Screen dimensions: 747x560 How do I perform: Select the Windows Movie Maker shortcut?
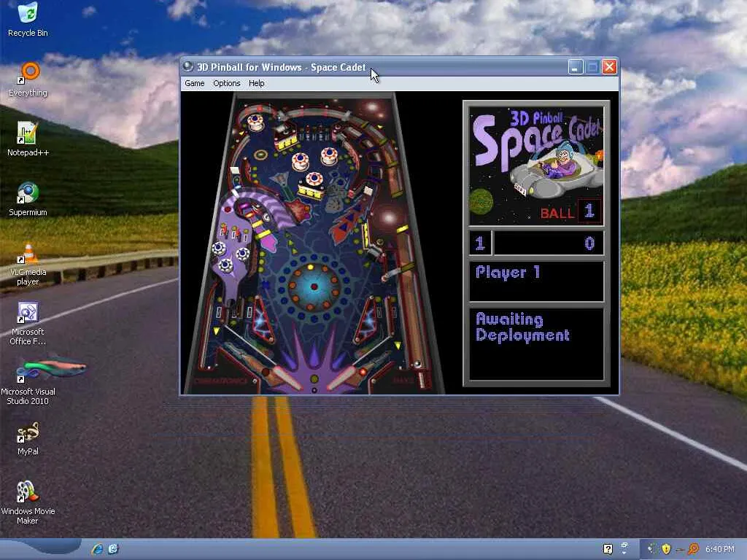[28, 503]
